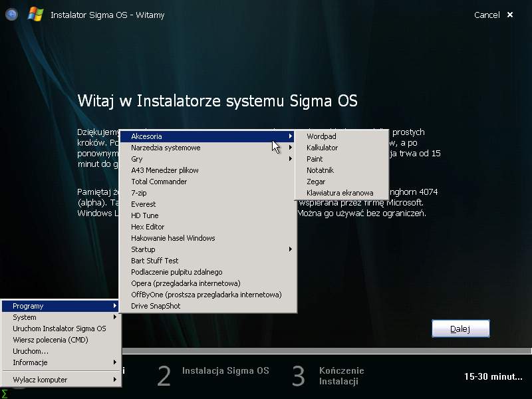Launch A43 Menedzer plikow
The height and width of the screenshot is (399, 532).
point(207,170)
